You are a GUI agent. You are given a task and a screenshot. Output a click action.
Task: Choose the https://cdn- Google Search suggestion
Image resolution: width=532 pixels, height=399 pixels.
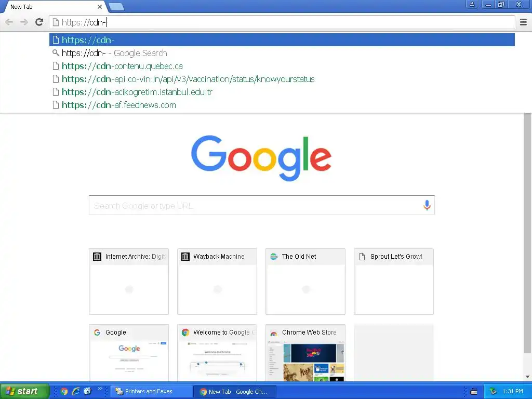pyautogui.click(x=282, y=53)
